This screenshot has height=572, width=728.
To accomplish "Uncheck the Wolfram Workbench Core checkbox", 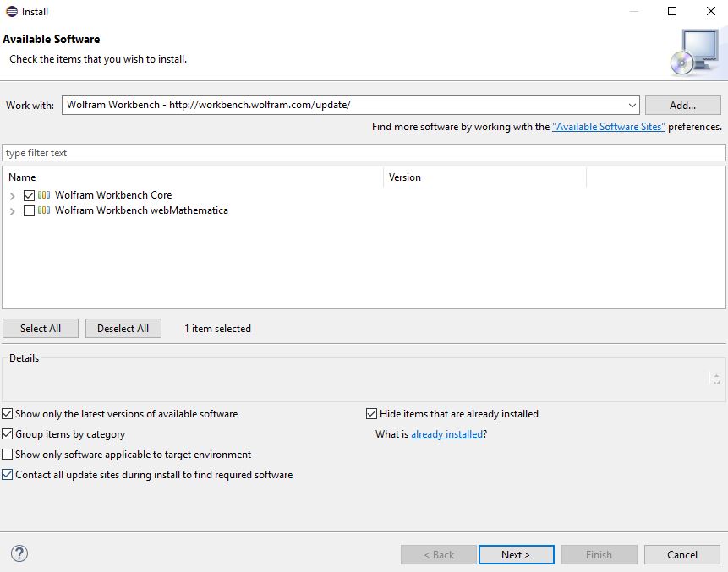I will 29,195.
